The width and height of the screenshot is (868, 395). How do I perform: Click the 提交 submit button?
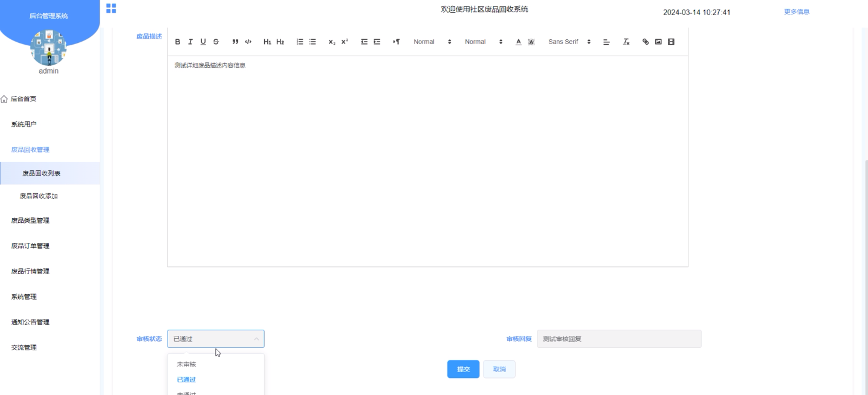463,369
